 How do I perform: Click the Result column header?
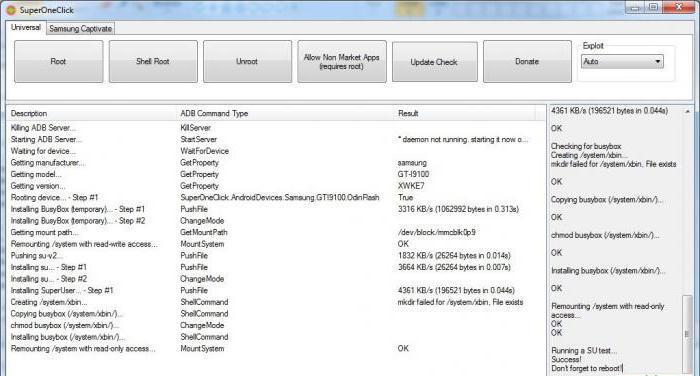point(465,113)
